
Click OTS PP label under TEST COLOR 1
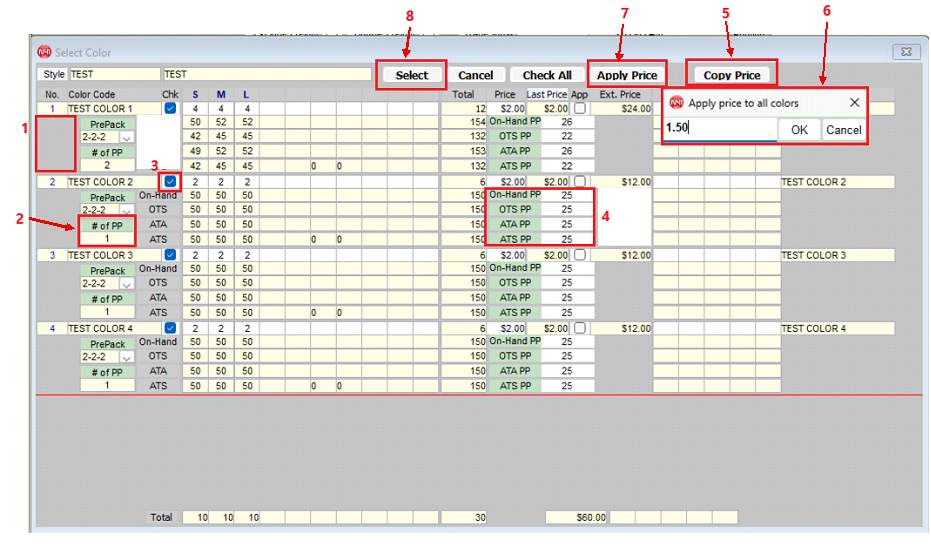(514, 136)
